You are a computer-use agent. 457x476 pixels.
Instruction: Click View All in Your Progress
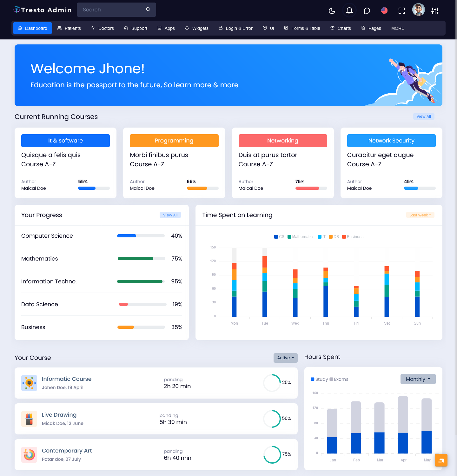(170, 215)
